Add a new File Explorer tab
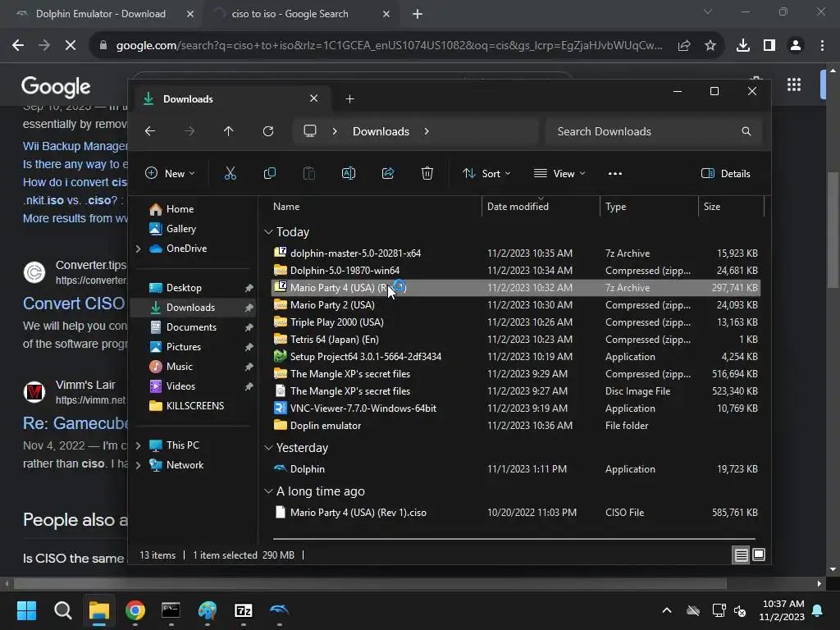 click(349, 99)
